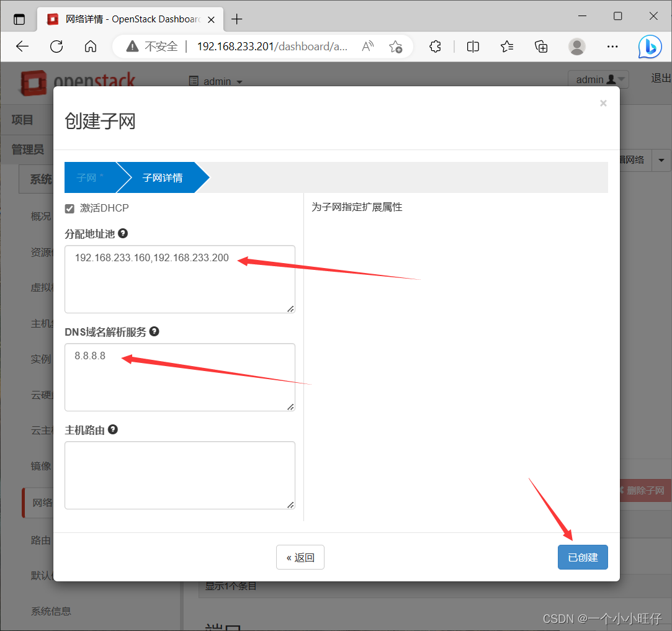Screen dimensions: 672x631
Task: Open 实例 in the sidebar
Action: 40,359
